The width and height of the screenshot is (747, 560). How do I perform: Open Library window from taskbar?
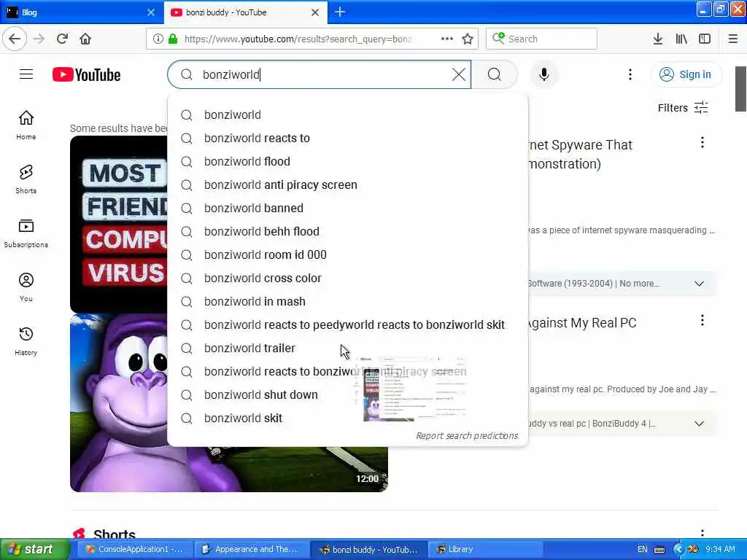click(484, 549)
